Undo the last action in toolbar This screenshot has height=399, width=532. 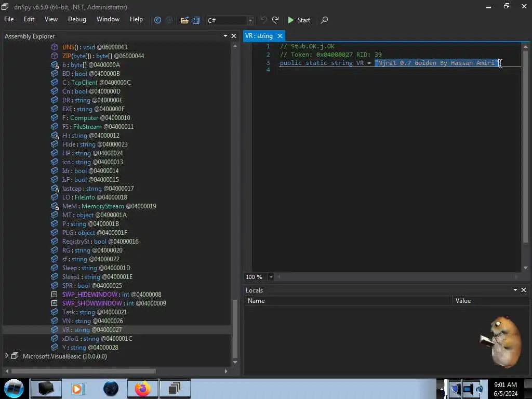263,20
